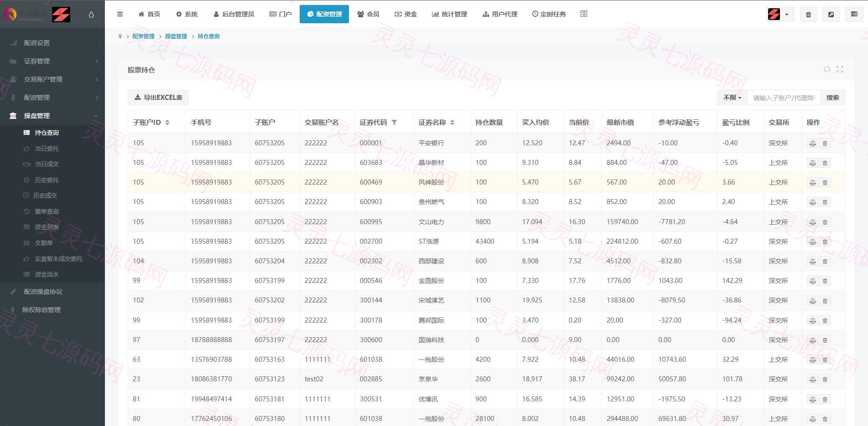This screenshot has width=868, height=426.
Task: Toggle the hamburger sidebar menu icon
Action: click(x=120, y=14)
